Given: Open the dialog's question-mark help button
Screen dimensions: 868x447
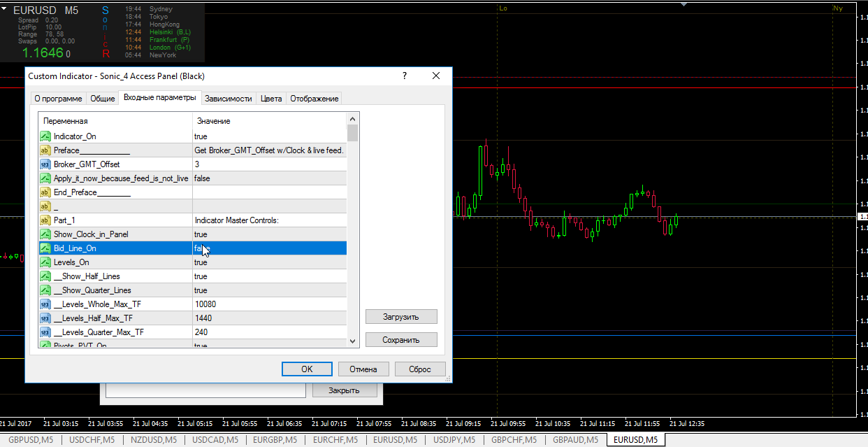Looking at the screenshot, I should click(405, 76).
